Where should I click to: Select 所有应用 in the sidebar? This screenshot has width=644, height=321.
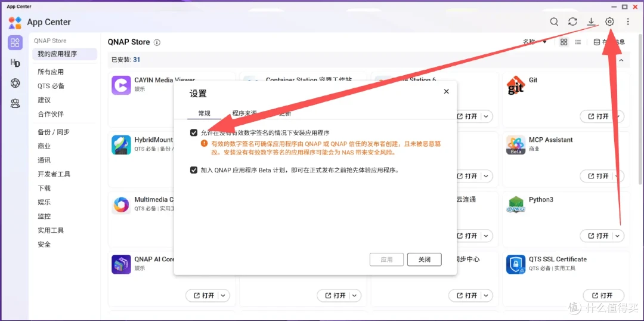coord(51,72)
